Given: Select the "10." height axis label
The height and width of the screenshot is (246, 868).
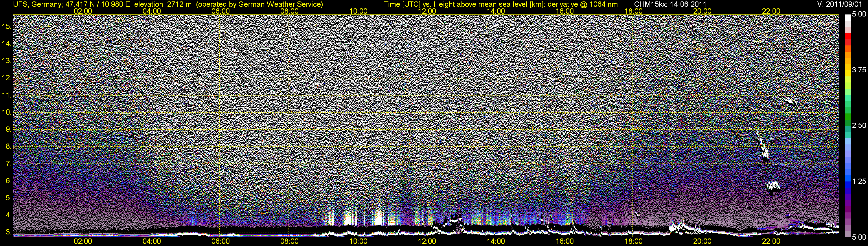Looking at the screenshot, I should click(x=6, y=112).
